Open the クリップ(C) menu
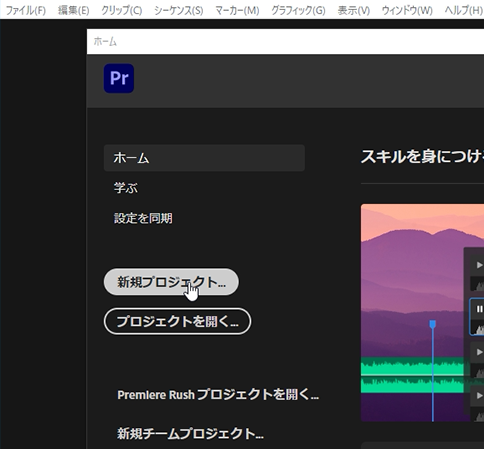This screenshot has width=484, height=449. click(x=122, y=10)
